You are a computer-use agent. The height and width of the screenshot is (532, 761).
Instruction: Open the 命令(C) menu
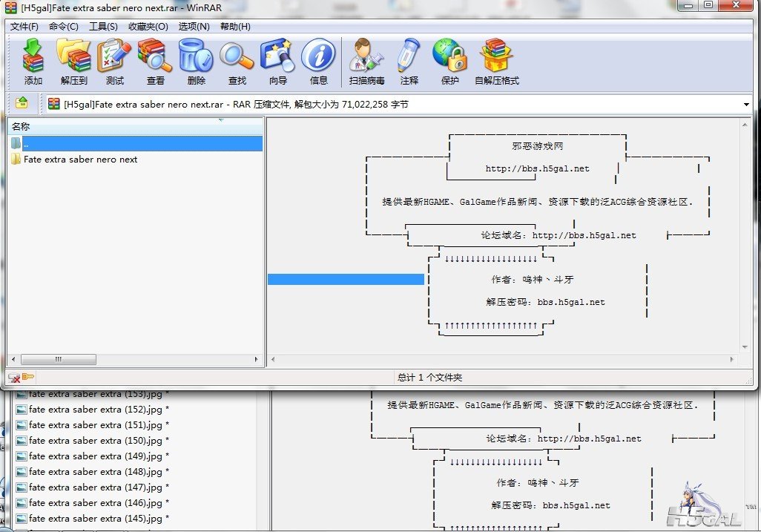[x=64, y=26]
